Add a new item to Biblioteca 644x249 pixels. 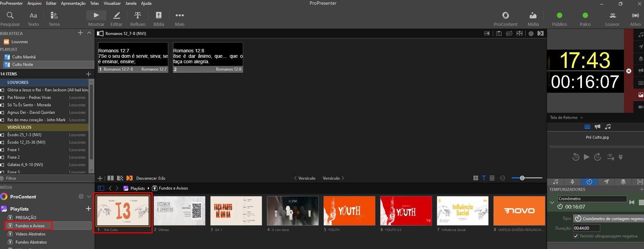point(80,33)
